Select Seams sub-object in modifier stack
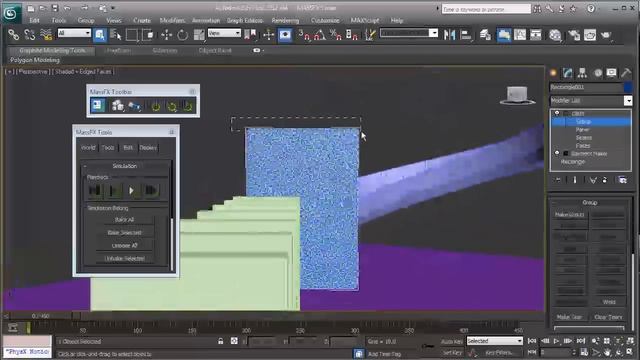Image resolution: width=640 pixels, height=360 pixels. (x=584, y=138)
